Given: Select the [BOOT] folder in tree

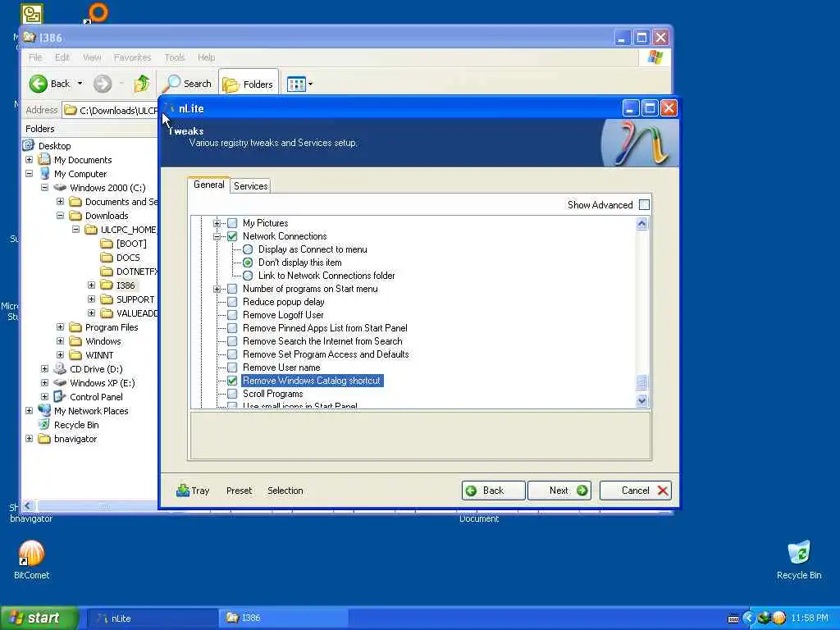Looking at the screenshot, I should coord(131,243).
